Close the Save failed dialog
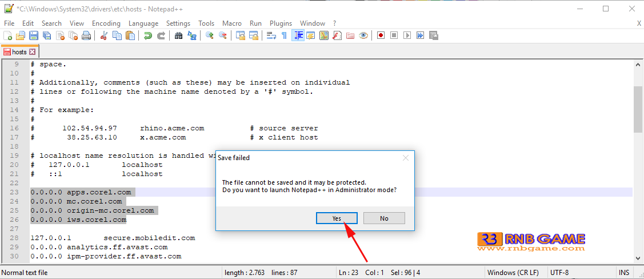Screen dimensions: 644x279 pyautogui.click(x=405, y=158)
